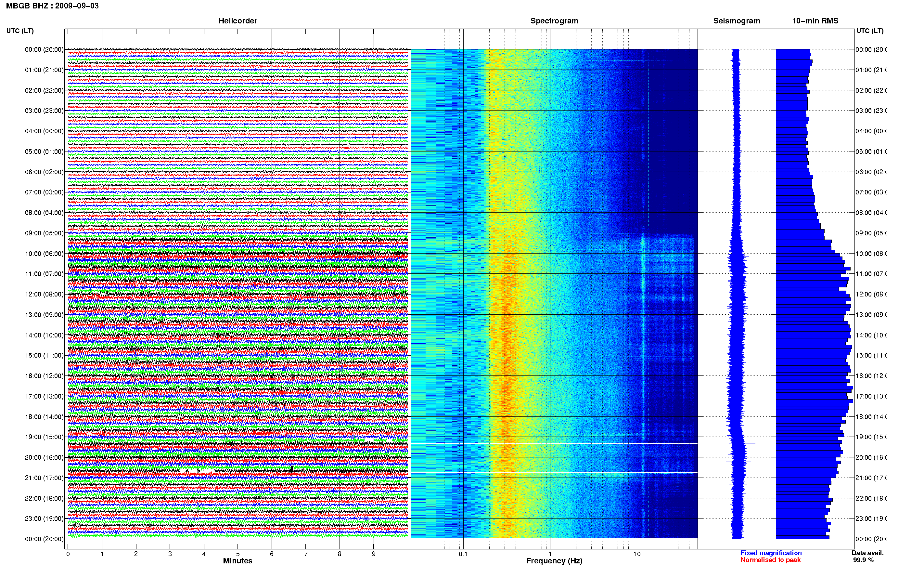Click the 'Helicorder' panel heading
The image size is (924, 578).
237,21
